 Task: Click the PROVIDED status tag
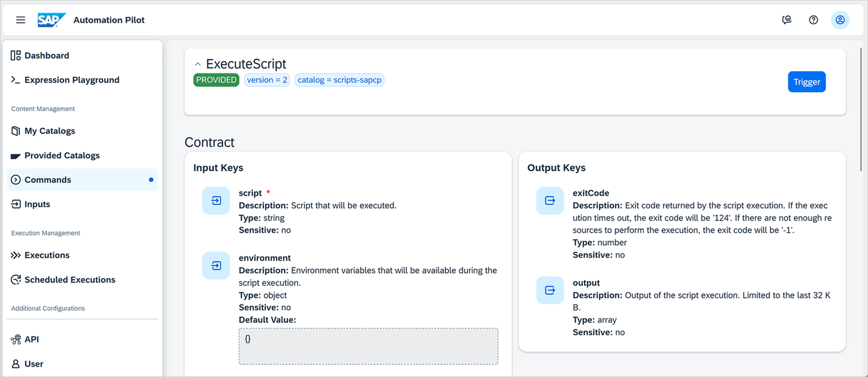216,80
